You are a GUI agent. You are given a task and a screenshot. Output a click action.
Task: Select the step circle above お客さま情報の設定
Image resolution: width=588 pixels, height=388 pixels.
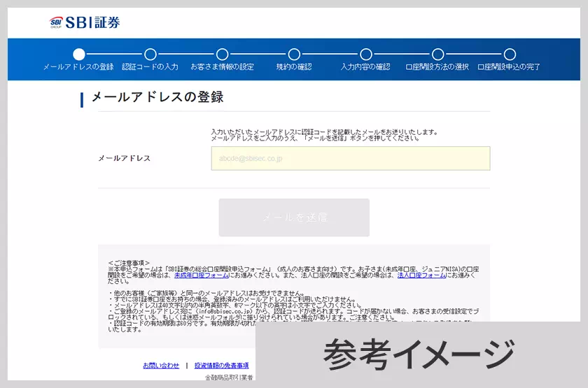(222, 54)
